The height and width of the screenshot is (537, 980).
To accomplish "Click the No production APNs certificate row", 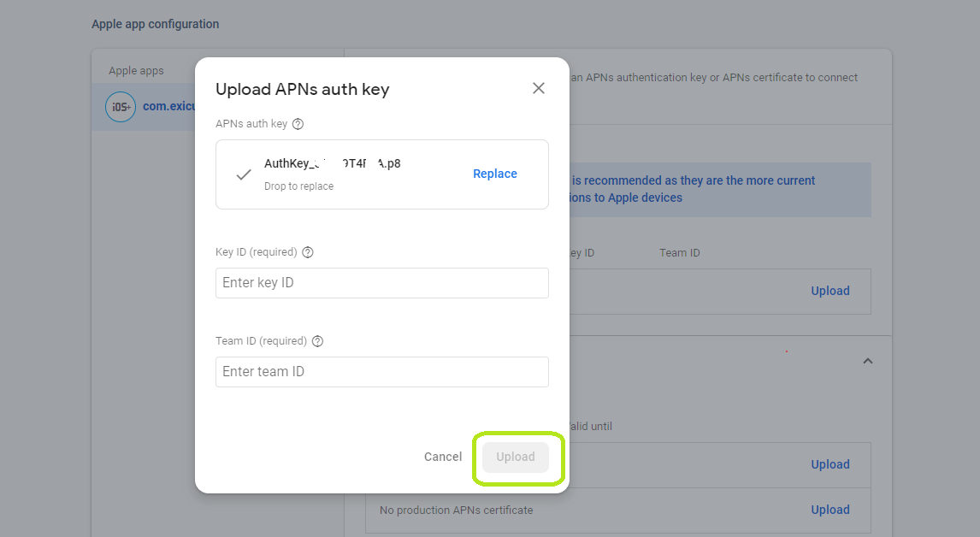I will (456, 510).
